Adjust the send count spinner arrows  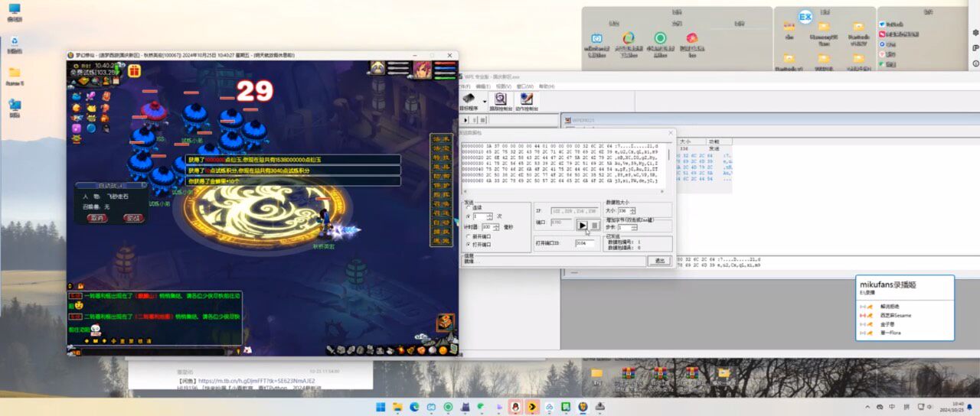490,216
